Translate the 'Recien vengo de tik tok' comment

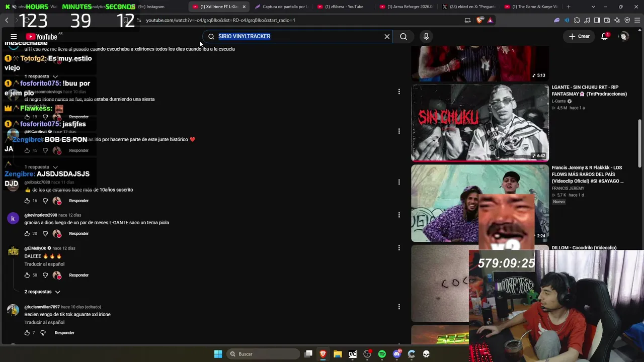tap(44, 322)
